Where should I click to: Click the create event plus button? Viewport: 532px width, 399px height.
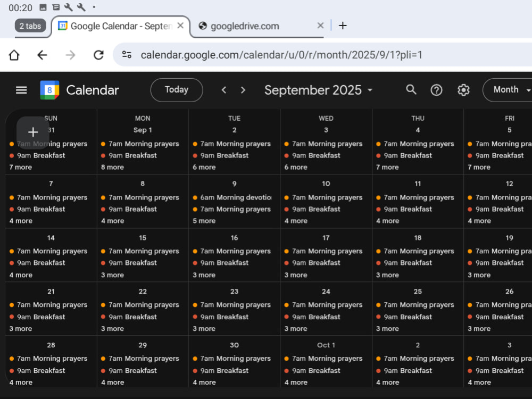tap(33, 132)
